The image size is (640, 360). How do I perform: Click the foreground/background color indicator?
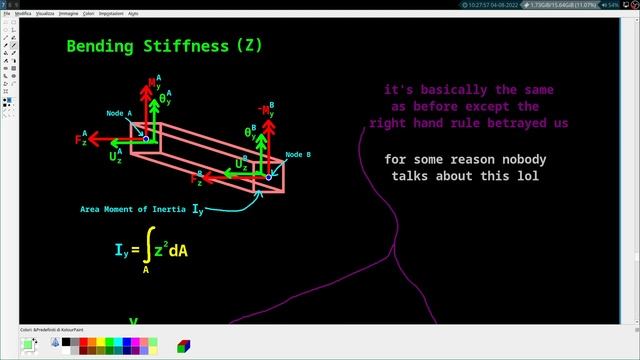pyautogui.click(x=28, y=346)
